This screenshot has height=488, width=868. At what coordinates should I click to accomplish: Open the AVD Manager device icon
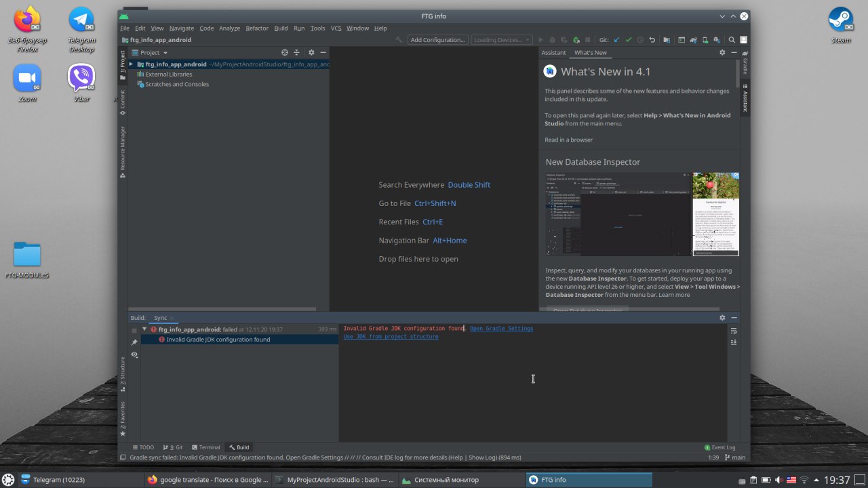click(x=705, y=40)
